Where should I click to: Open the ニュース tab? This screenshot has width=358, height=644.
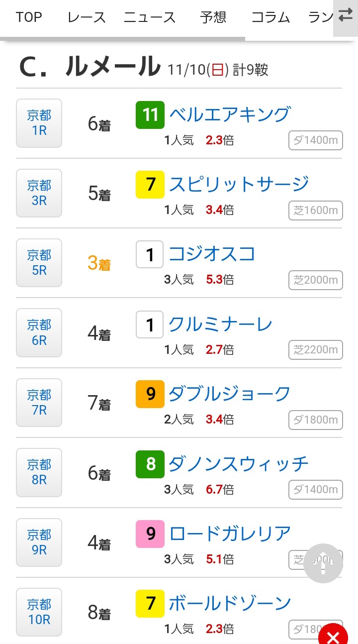pos(149,17)
